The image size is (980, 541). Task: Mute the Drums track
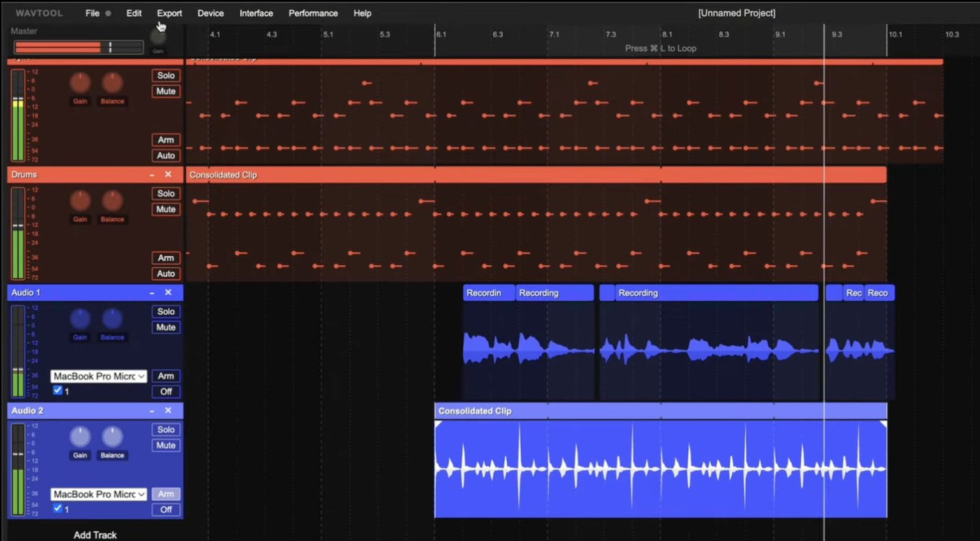point(166,209)
